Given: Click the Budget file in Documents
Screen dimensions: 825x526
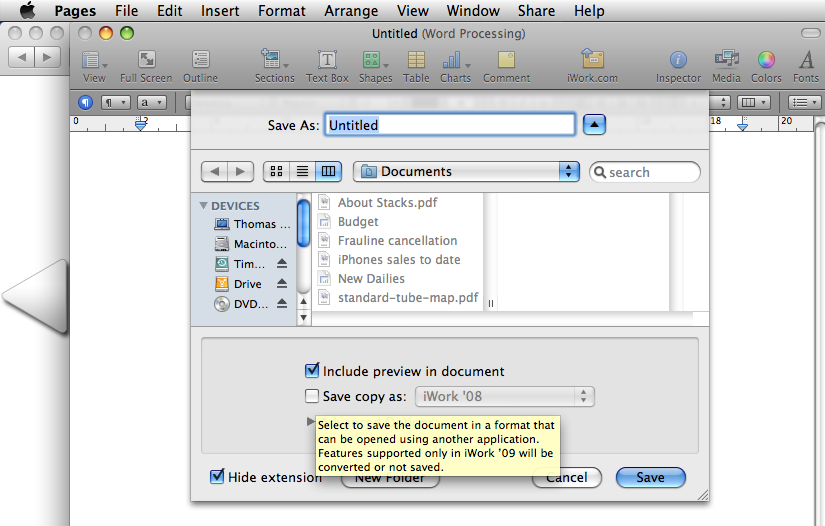Looking at the screenshot, I should pyautogui.click(x=348, y=221).
